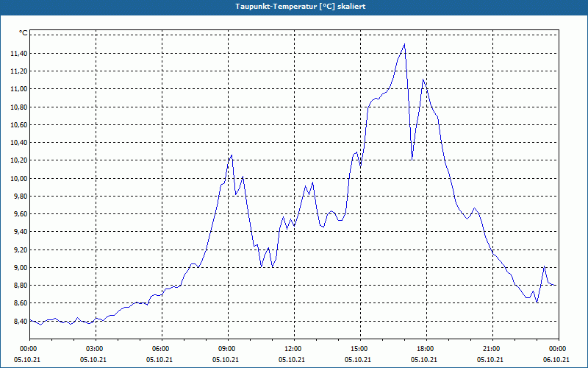Click the y-axis value 11,00

(x=18, y=89)
